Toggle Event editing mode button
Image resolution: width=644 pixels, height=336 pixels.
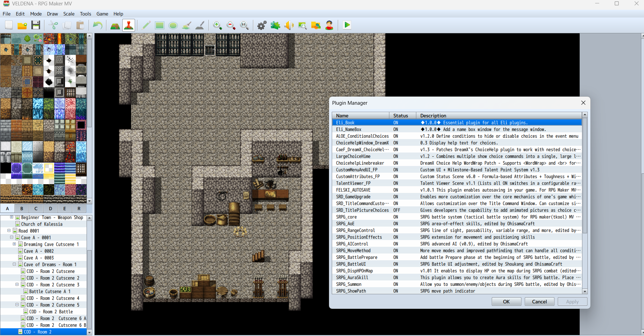point(129,25)
